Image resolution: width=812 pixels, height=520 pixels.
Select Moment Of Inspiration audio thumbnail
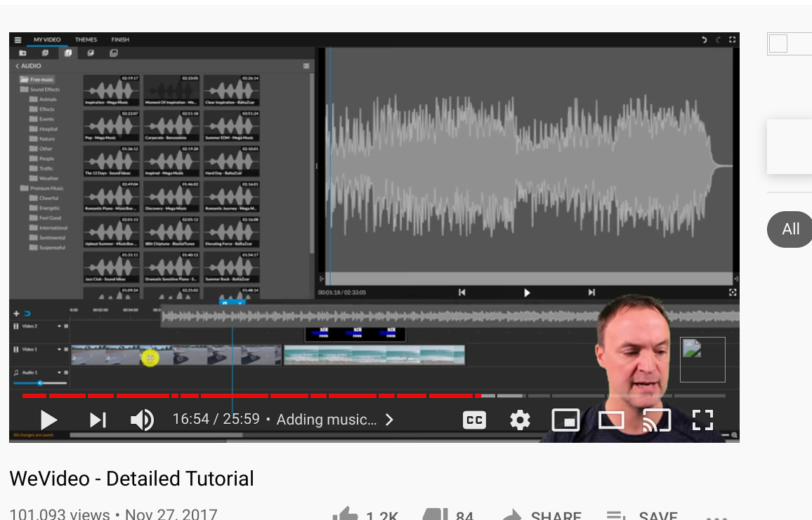pyautogui.click(x=171, y=90)
